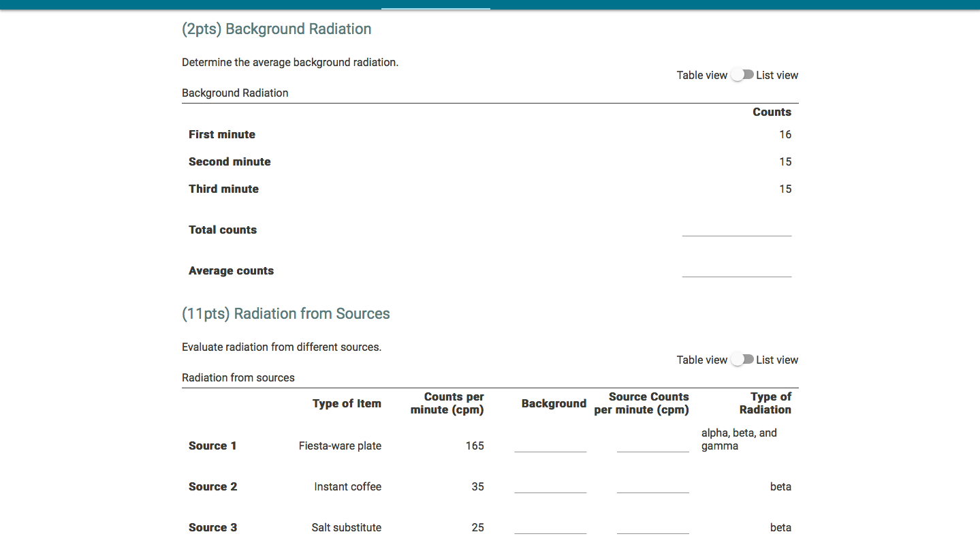Click the 165 cpm value
The width and height of the screenshot is (980, 547).
[x=475, y=446]
